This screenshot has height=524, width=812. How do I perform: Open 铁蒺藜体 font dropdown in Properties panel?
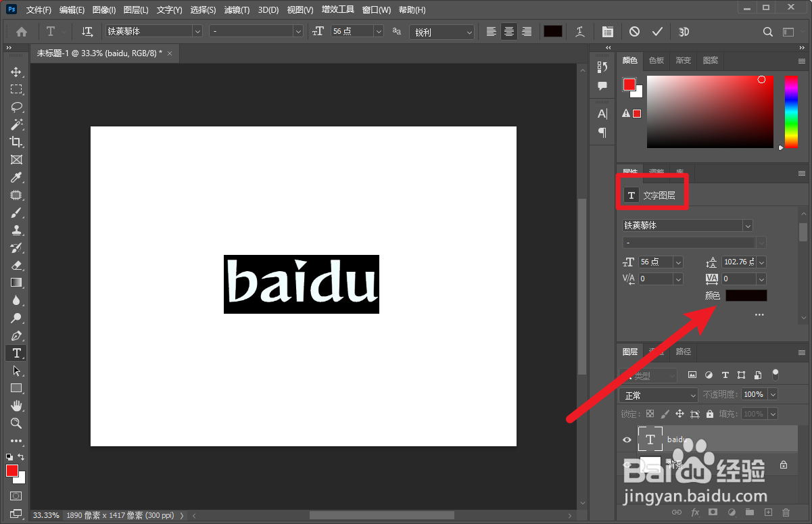748,225
